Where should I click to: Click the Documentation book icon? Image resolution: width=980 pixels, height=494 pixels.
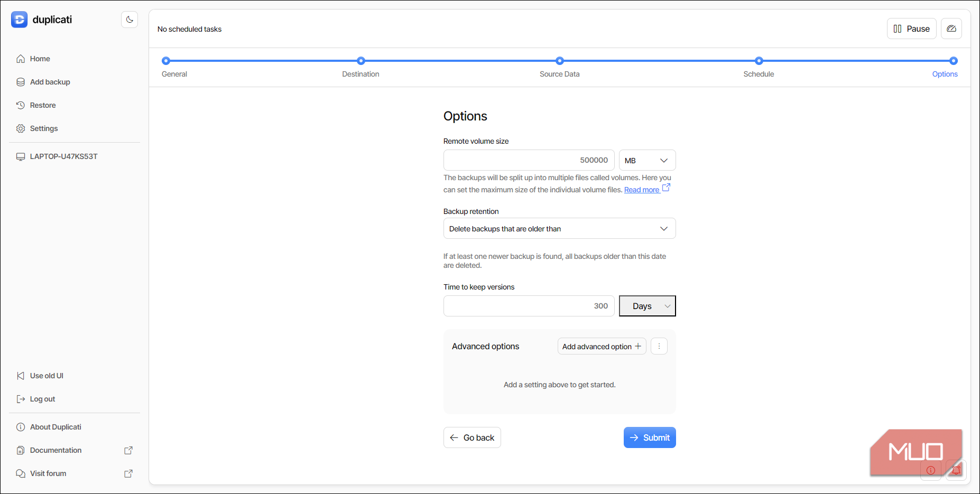21,450
